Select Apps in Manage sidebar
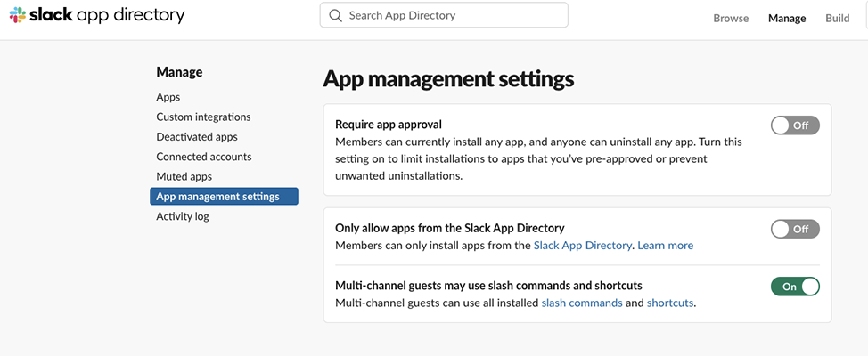The image size is (868, 356). tap(168, 97)
